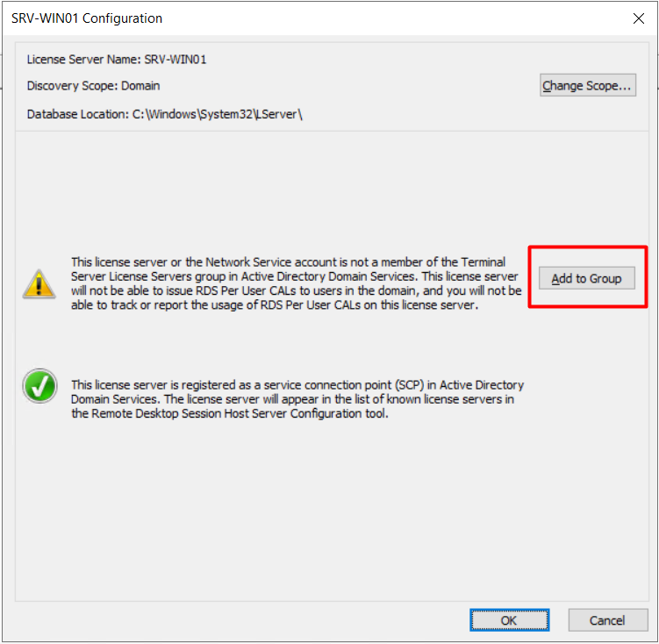Click the SRV-WIN01 server name value
Image resolution: width=659 pixels, height=644 pixels.
[x=175, y=60]
